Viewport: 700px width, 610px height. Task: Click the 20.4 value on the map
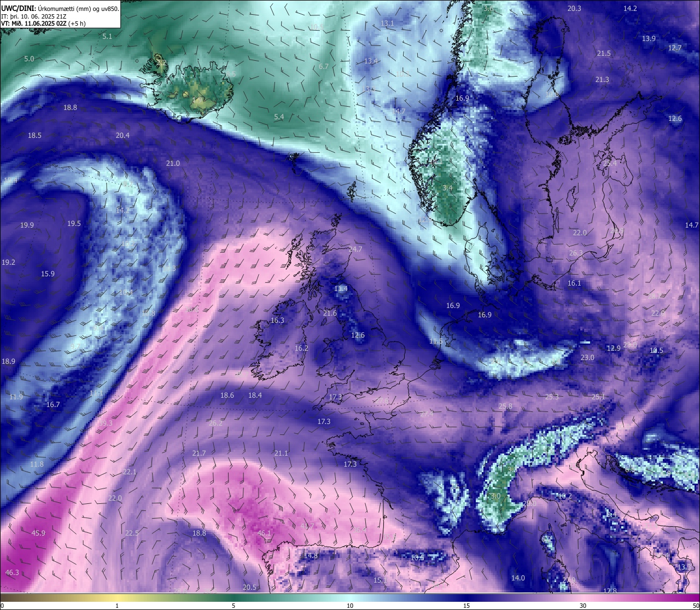point(122,136)
